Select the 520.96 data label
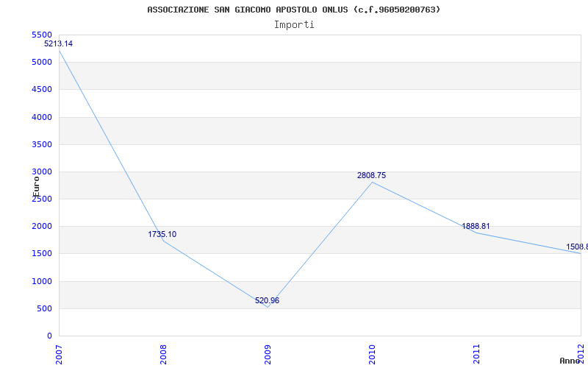 click(x=267, y=300)
